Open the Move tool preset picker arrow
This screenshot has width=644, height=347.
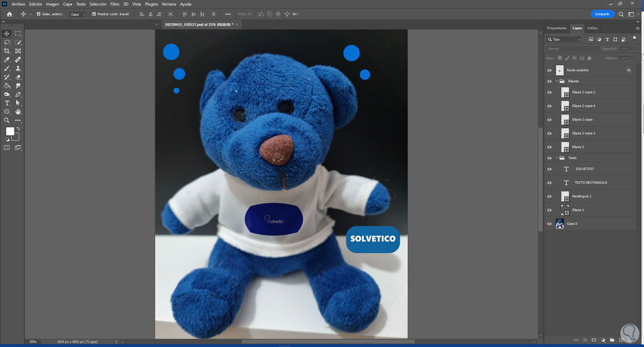pos(31,14)
